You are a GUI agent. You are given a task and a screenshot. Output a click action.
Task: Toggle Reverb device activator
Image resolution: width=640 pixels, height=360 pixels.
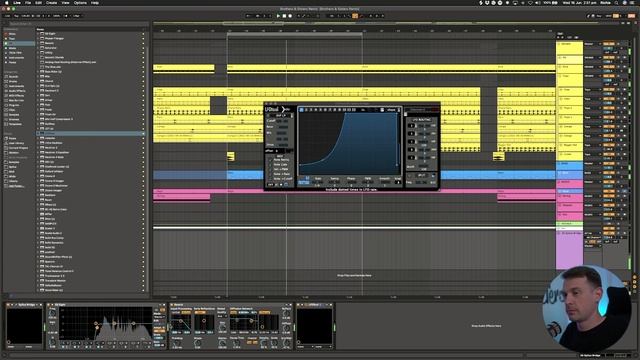[x=171, y=305]
